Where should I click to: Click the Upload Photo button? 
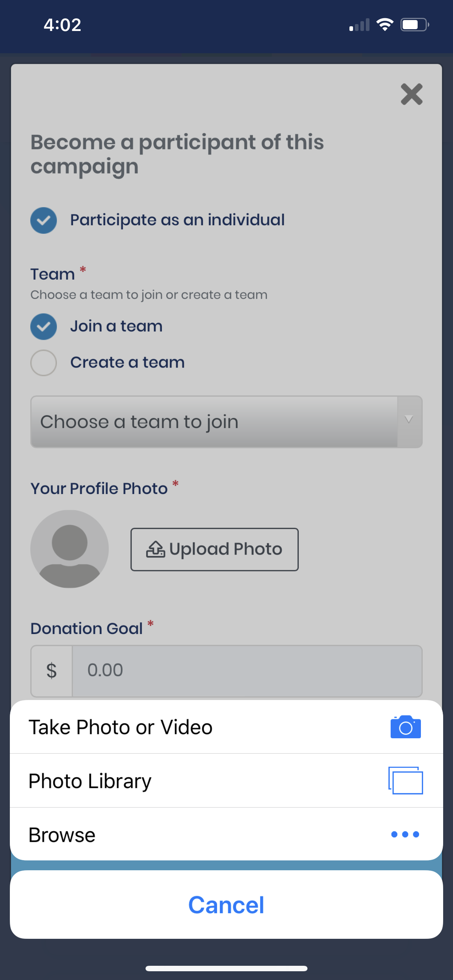coord(215,549)
